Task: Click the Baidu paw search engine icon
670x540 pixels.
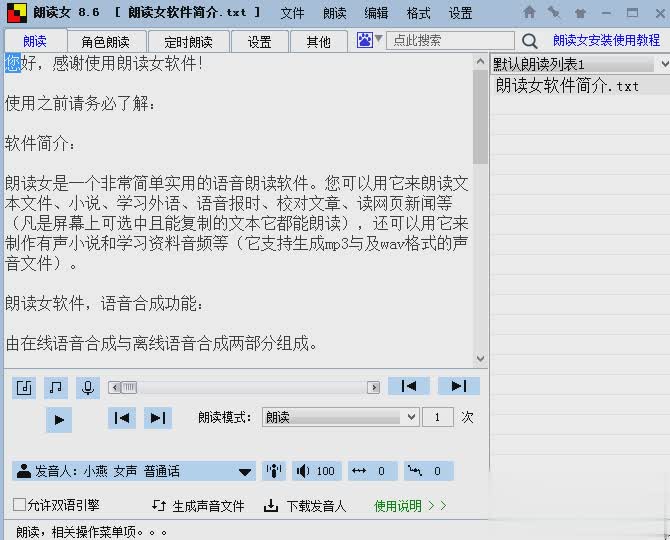Action: click(364, 40)
